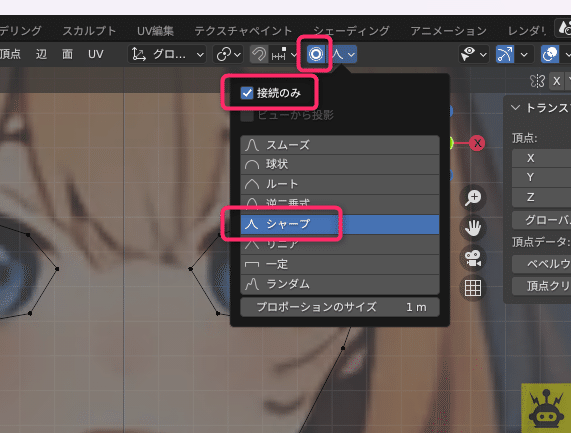
Task: Click the zoom magnifier viewport icon
Action: pyautogui.click(x=473, y=198)
